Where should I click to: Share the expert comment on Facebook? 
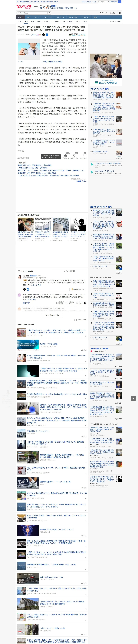[28, 289]
